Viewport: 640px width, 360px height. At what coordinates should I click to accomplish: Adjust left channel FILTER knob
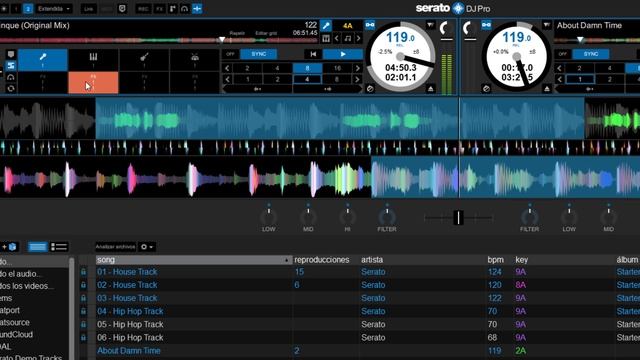click(387, 216)
